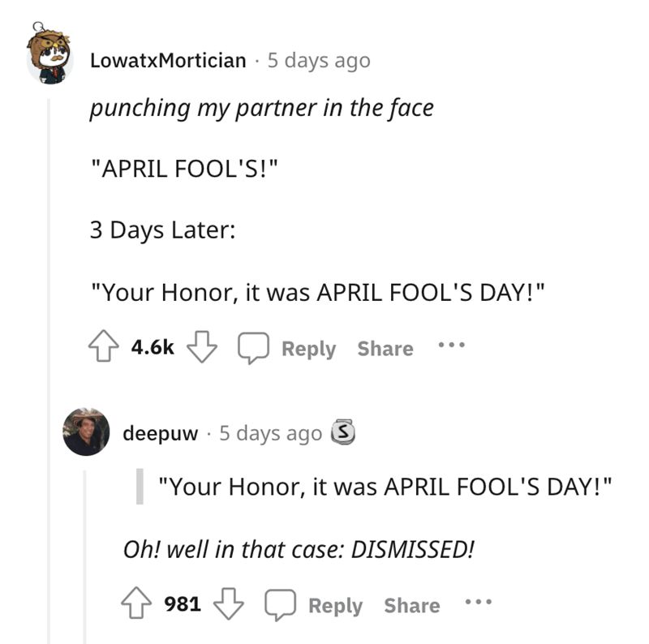The height and width of the screenshot is (644, 649).
Task: Reply to LowatxMortician's comment
Action: click(x=309, y=349)
